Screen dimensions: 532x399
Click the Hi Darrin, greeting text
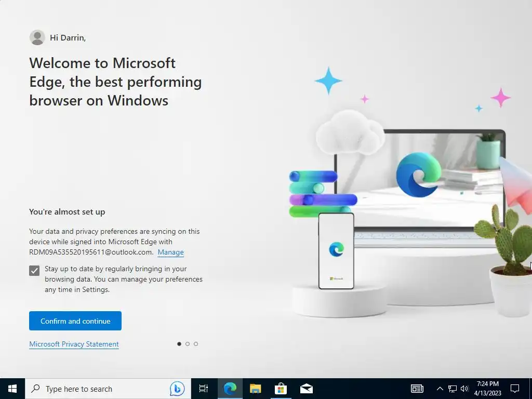[68, 37]
